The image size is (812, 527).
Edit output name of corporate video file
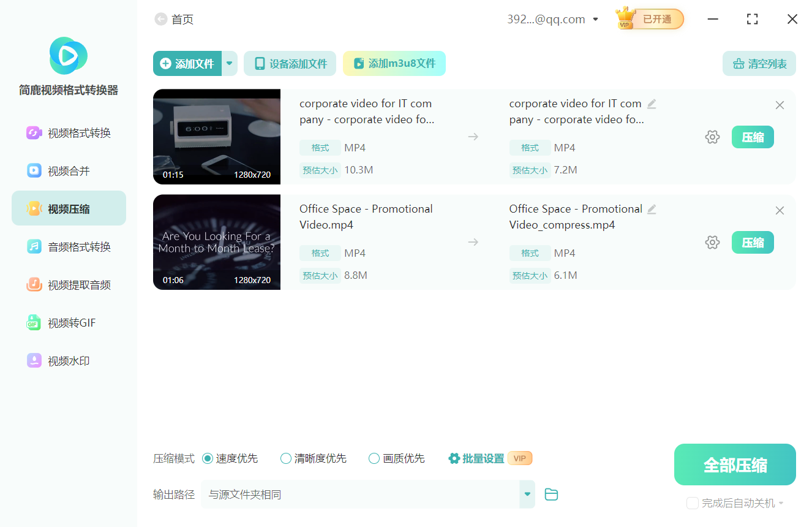[x=652, y=104]
